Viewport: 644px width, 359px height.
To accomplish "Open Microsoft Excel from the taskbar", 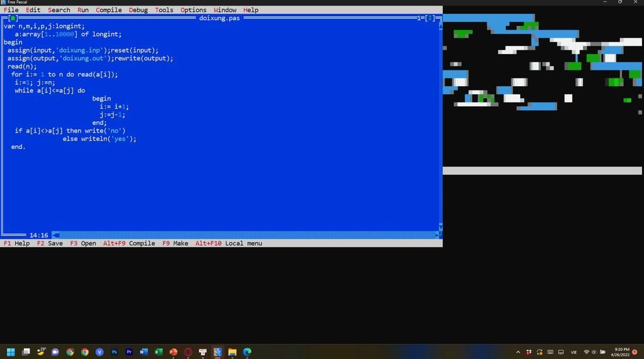I will click(x=158, y=352).
